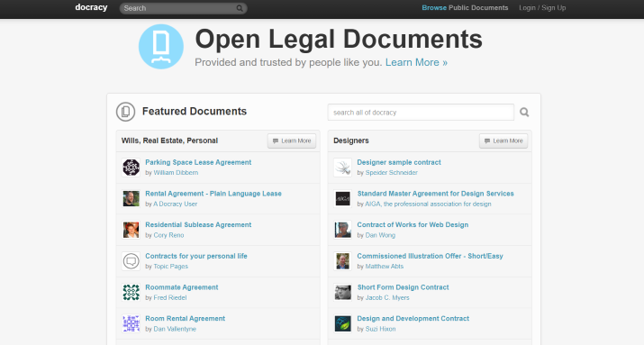Image resolution: width=644 pixels, height=345 pixels.
Task: Click Matthew Abts' avatar photo
Action: pos(342,261)
